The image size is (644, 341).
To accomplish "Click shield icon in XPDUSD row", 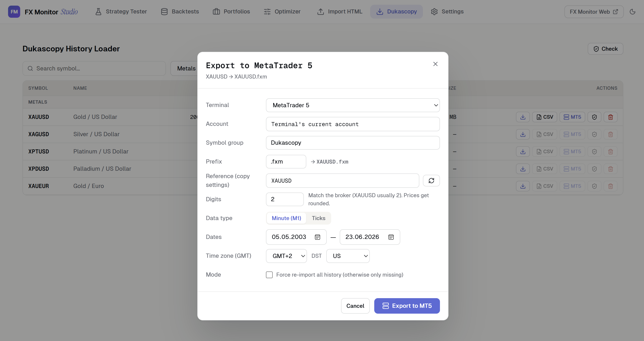I will (x=594, y=169).
